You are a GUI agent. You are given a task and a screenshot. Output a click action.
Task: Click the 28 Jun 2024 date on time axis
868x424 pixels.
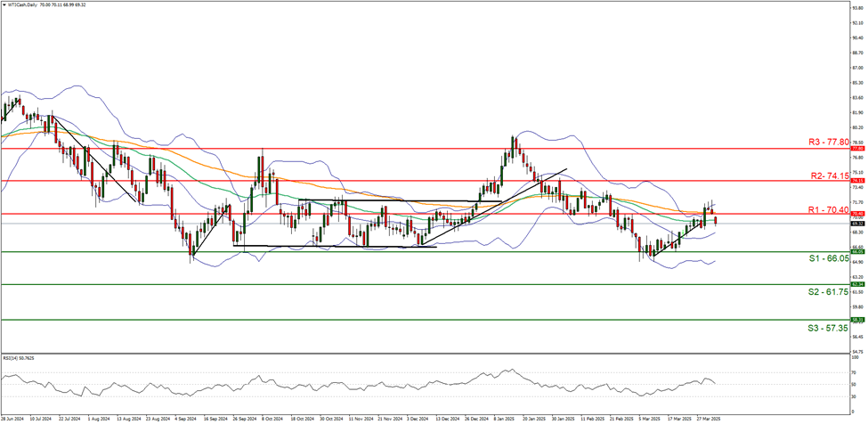pos(12,417)
